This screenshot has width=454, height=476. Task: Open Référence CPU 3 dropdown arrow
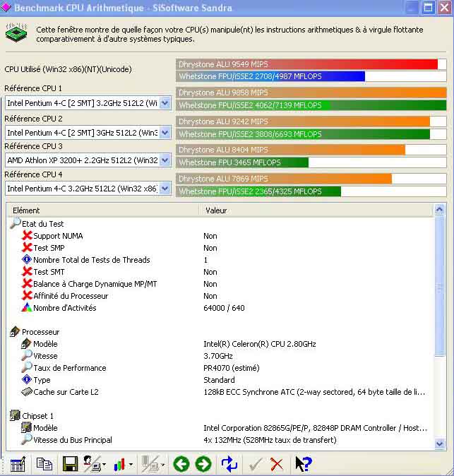(165, 160)
